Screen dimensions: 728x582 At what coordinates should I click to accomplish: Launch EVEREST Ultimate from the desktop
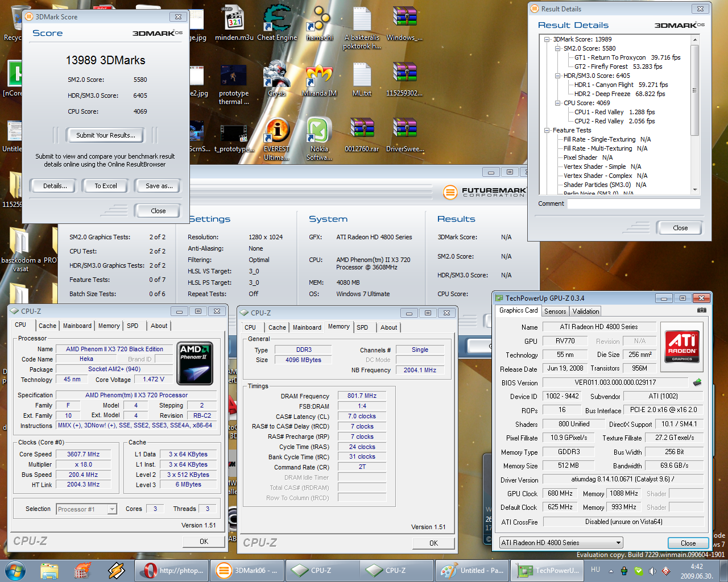click(x=276, y=140)
